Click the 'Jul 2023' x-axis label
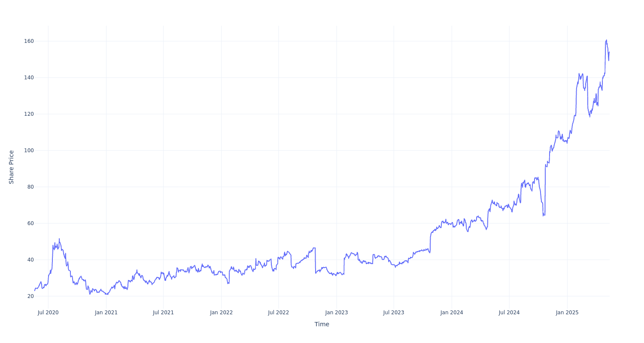644x343 pixels. (394, 313)
